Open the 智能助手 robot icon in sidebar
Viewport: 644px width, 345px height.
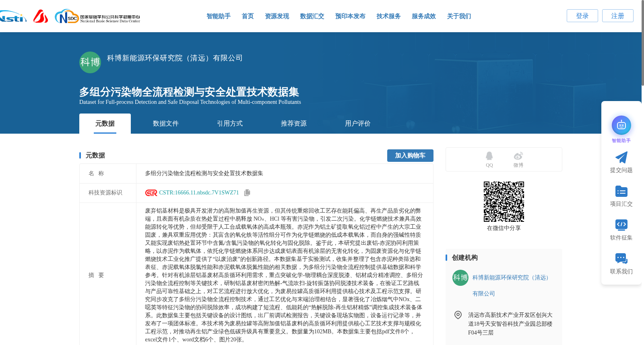[621, 125]
